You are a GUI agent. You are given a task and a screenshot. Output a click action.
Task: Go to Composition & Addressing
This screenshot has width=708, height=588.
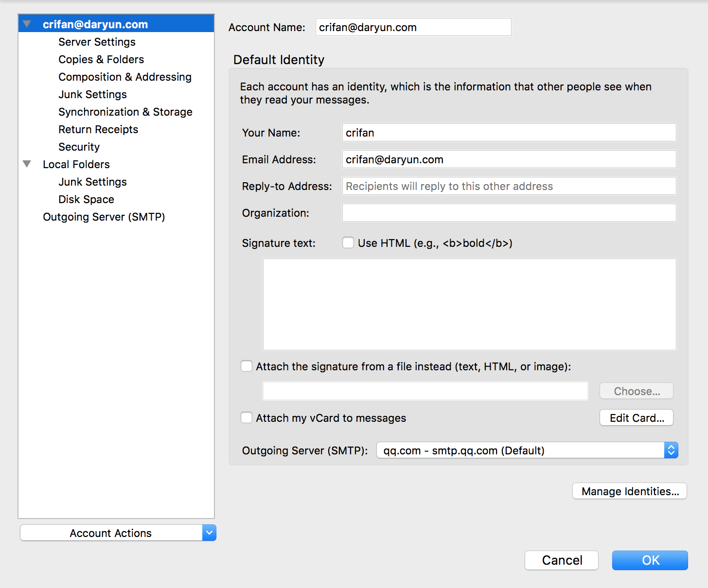click(125, 77)
